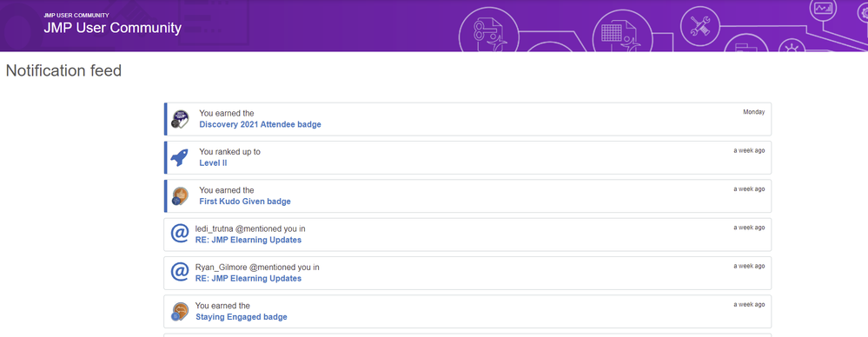The height and width of the screenshot is (337, 868).
Task: Click the First Kudo Given badge icon
Action: (181, 196)
